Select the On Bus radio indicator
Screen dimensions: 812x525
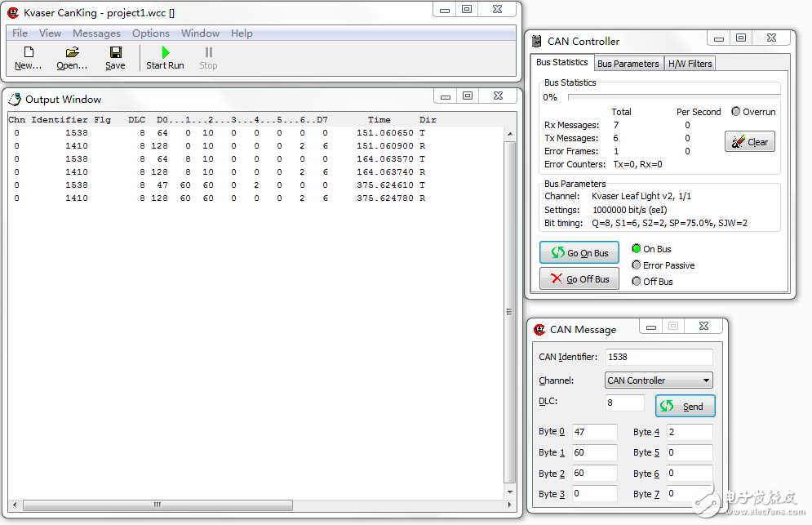(637, 249)
